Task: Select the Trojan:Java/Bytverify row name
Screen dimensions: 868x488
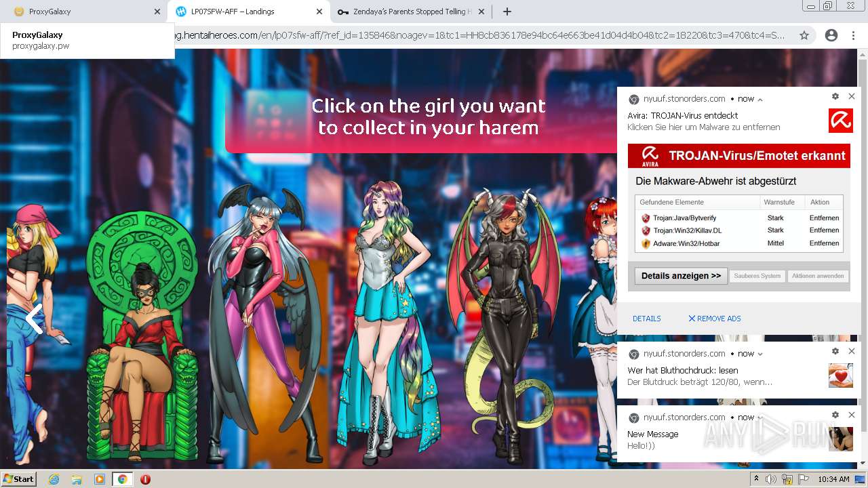Action: (684, 218)
